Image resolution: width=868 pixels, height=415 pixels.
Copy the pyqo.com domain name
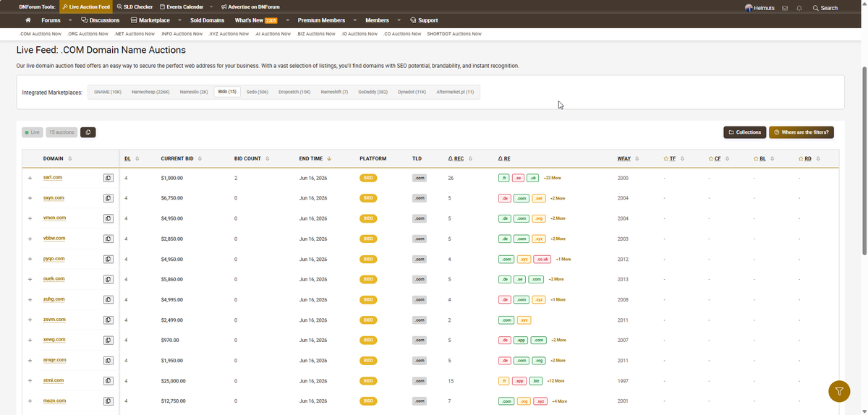coord(109,259)
